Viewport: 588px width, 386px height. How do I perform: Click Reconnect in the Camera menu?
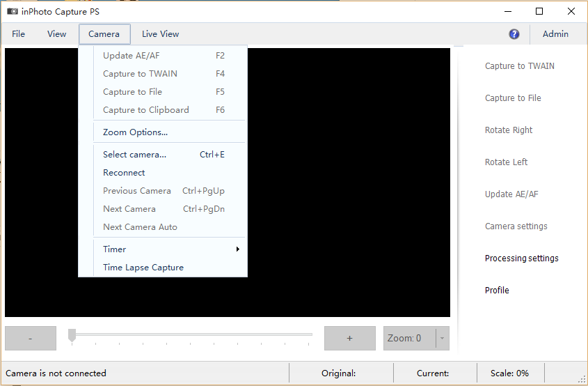coord(163,172)
